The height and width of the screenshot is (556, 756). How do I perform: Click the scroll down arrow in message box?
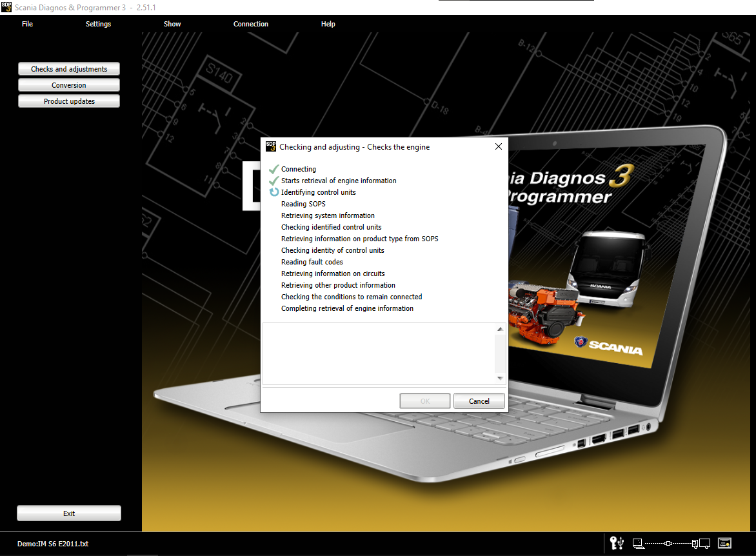pos(500,379)
